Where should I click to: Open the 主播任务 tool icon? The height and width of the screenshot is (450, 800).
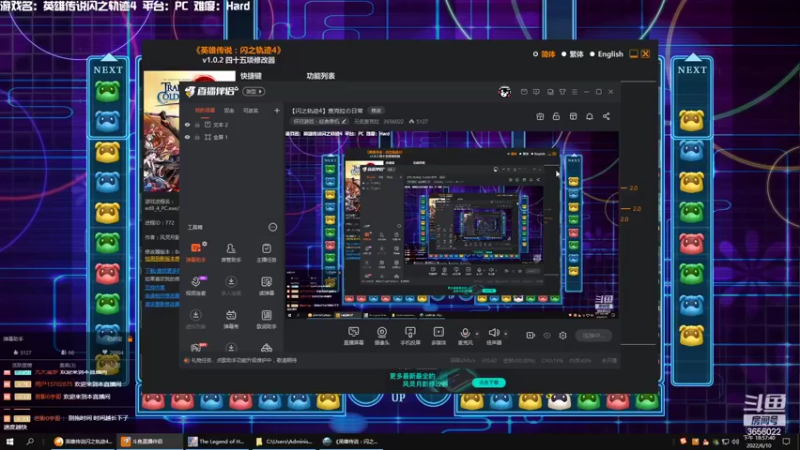coord(266,248)
